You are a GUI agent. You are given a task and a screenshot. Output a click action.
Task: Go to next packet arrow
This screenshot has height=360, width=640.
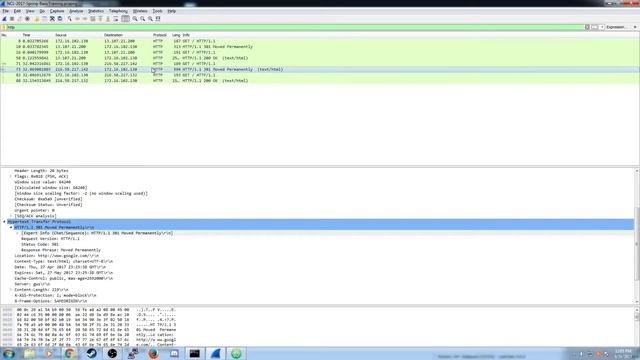[85, 19]
